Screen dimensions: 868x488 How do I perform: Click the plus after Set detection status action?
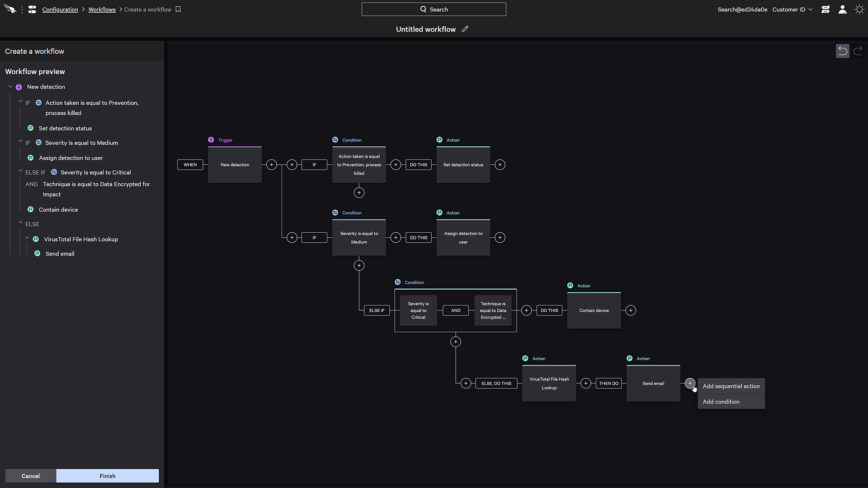click(500, 165)
